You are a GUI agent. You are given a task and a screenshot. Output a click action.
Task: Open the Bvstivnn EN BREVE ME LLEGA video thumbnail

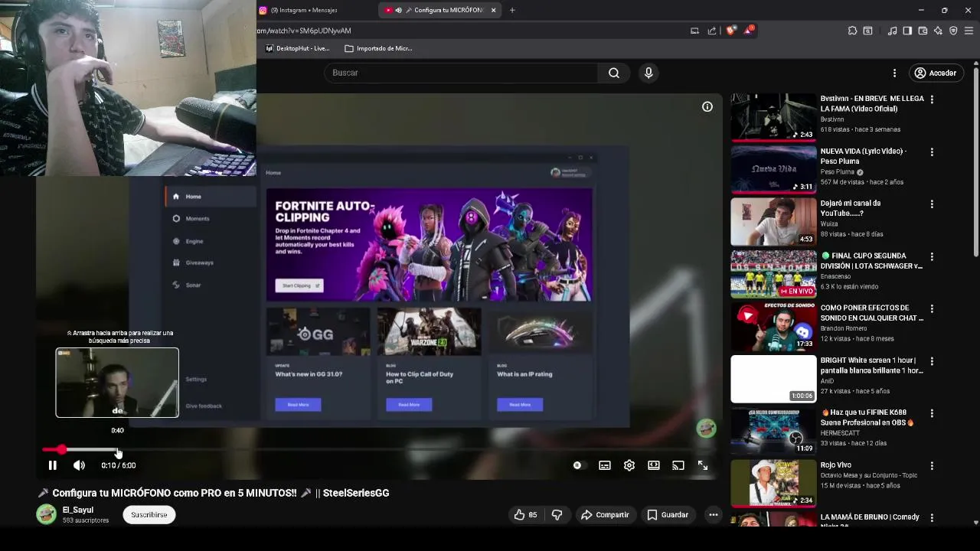click(x=773, y=117)
